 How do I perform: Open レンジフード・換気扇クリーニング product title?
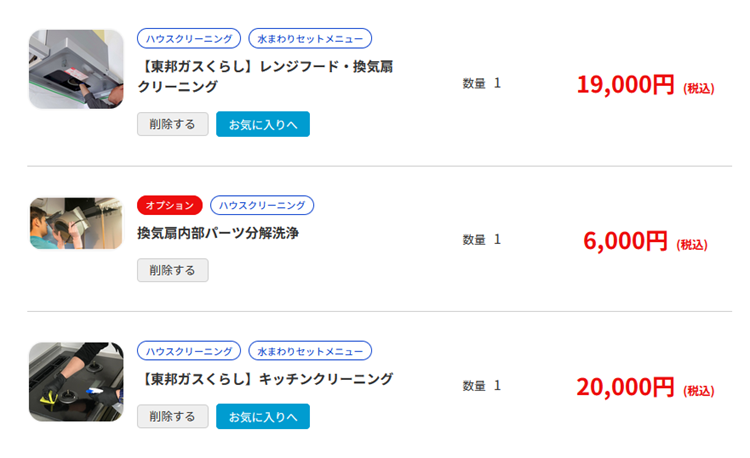[265, 76]
